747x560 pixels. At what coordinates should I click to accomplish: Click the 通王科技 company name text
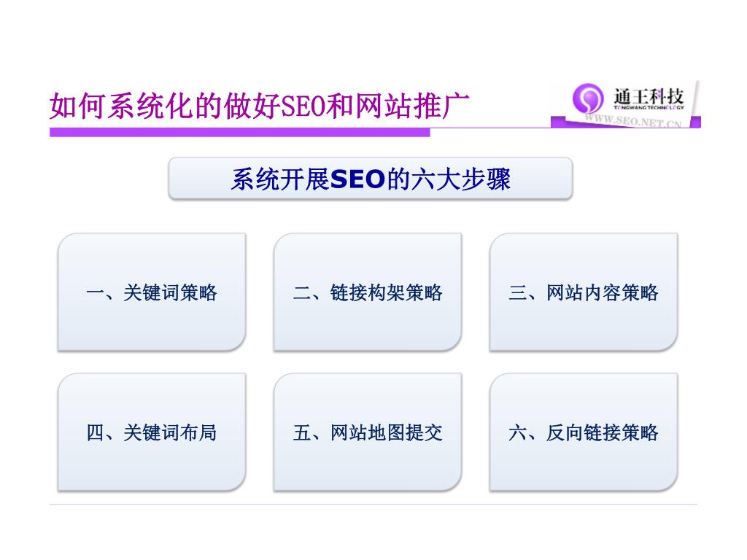point(649,96)
